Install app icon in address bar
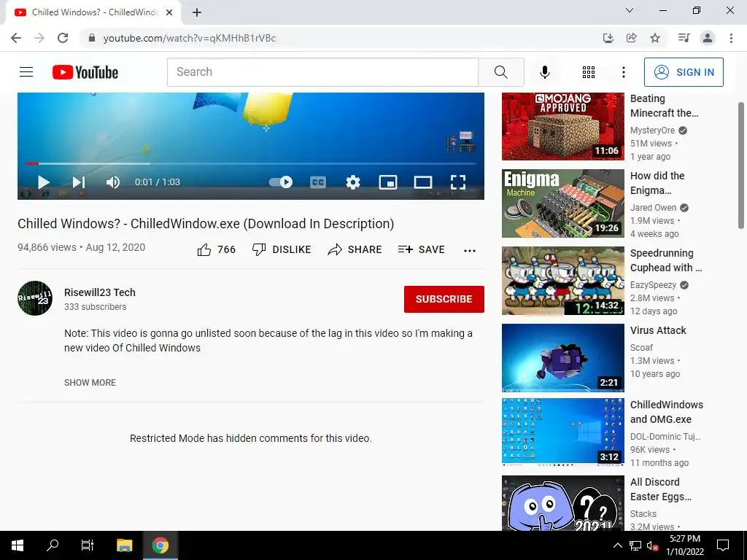Viewport: 747px width, 560px height. [x=608, y=38]
